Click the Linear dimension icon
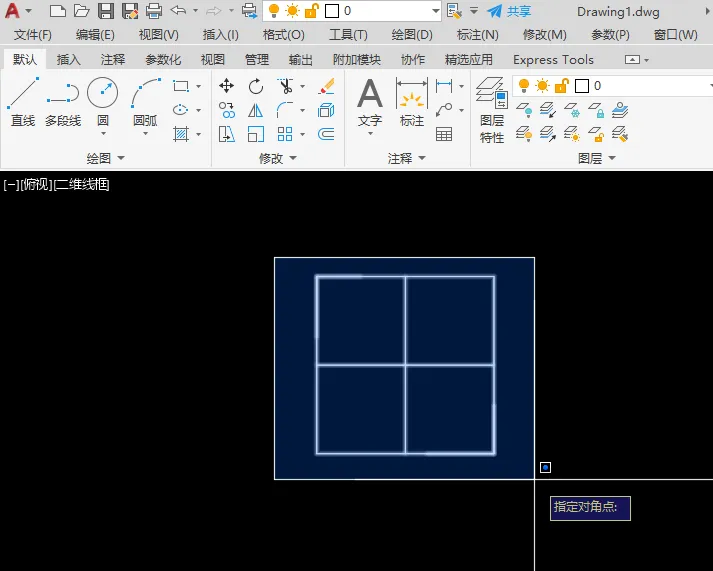The width and height of the screenshot is (713, 571). point(444,85)
